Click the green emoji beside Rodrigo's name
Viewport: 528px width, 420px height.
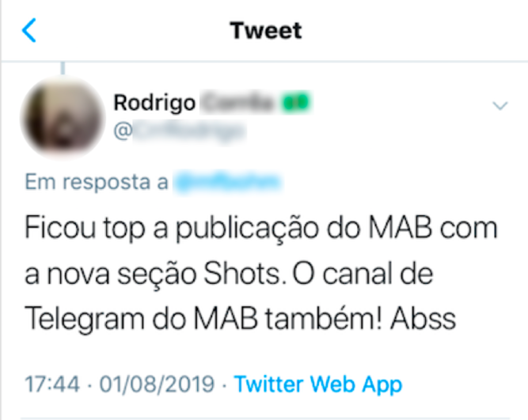(296, 103)
